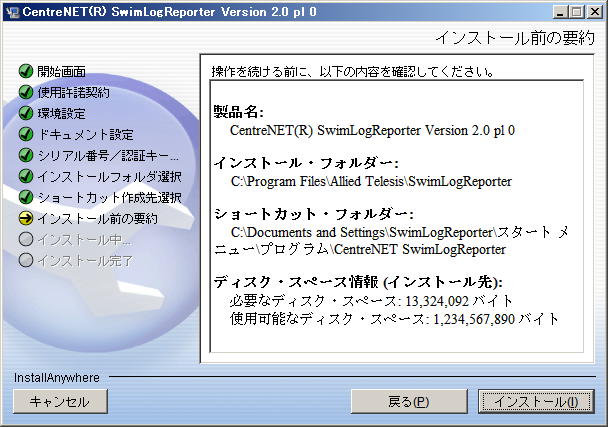Select the インストール完了 step label
Viewport: 608px width, 427px height.
[86, 261]
